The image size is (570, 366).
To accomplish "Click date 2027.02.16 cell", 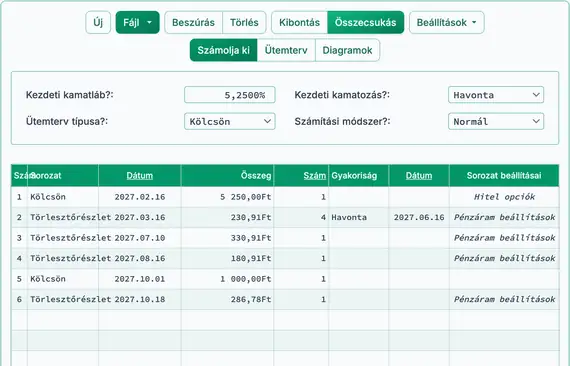I will tap(140, 197).
